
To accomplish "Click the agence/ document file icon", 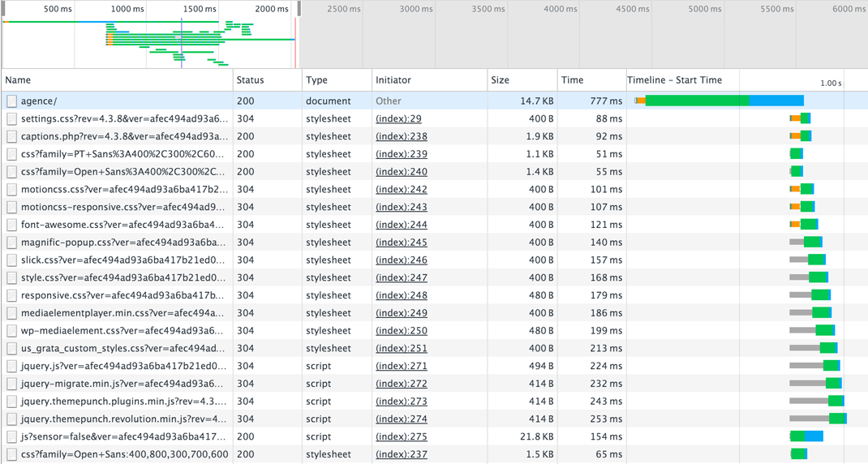I will (11, 101).
